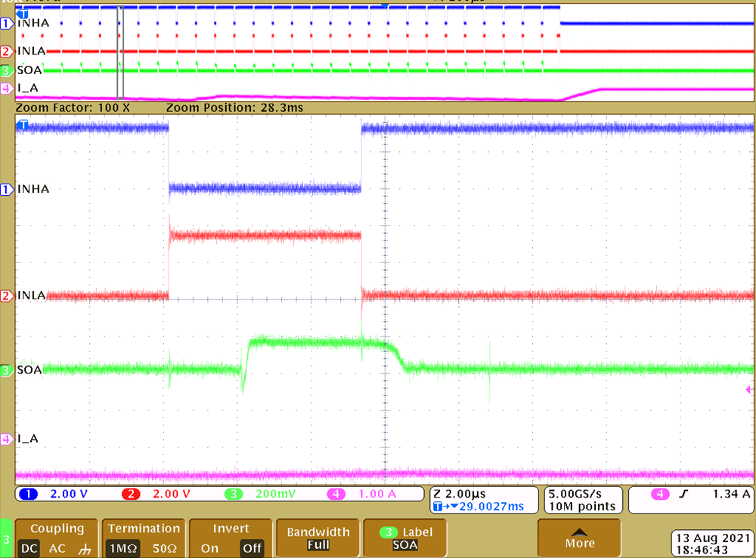Set Invert to On
Viewport: 756px width, 558px height.
click(209, 549)
